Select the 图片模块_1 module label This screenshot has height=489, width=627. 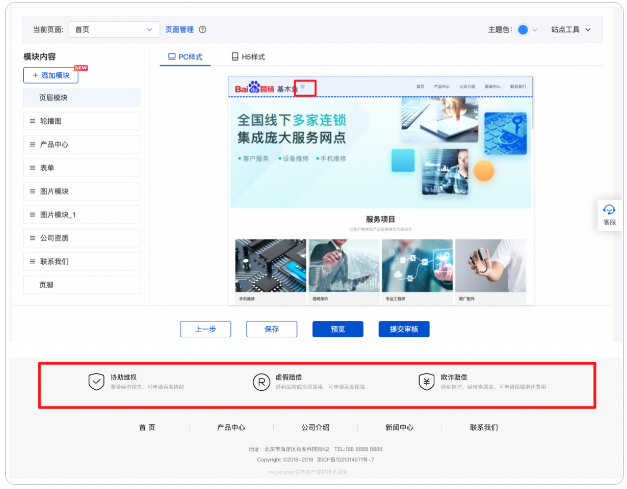(58, 215)
